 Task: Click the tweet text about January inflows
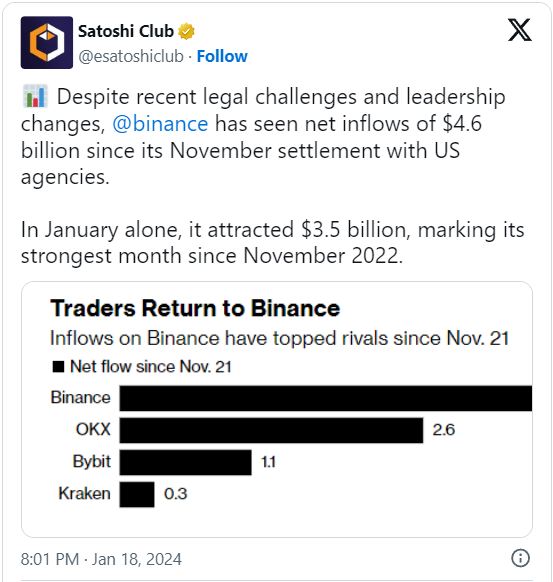(x=272, y=243)
